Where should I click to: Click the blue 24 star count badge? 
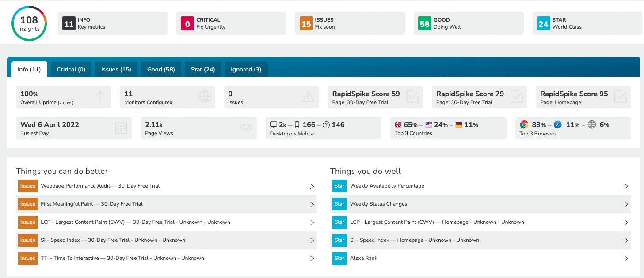pyautogui.click(x=544, y=24)
